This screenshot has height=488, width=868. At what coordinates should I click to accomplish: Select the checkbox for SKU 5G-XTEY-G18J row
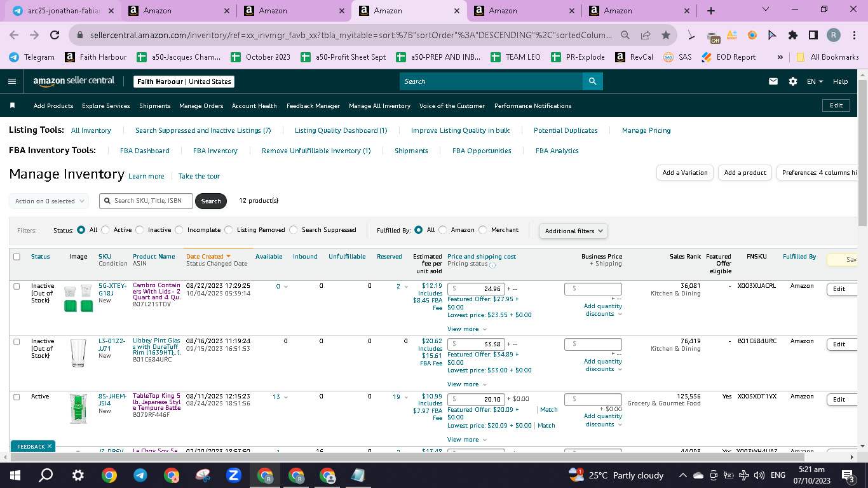click(x=17, y=287)
